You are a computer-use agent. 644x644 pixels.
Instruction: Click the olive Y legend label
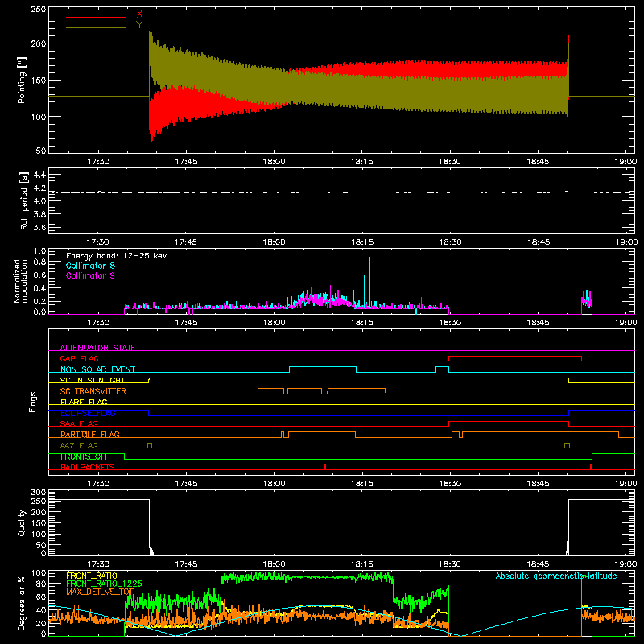click(139, 25)
